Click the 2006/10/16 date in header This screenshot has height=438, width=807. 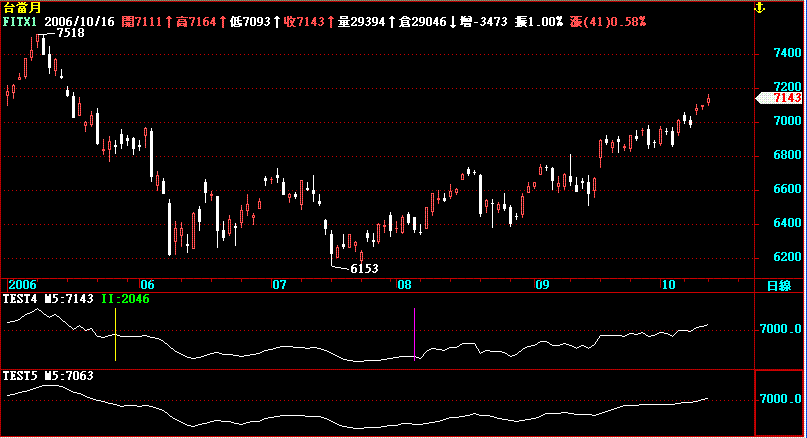pyautogui.click(x=79, y=20)
